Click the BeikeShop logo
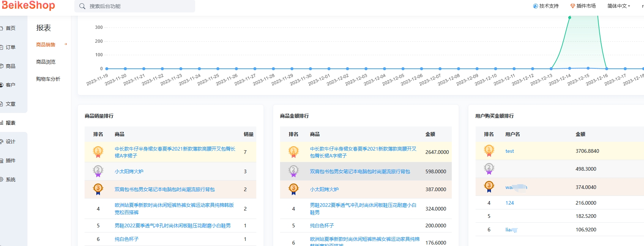The width and height of the screenshot is (644, 246). pyautogui.click(x=28, y=5)
